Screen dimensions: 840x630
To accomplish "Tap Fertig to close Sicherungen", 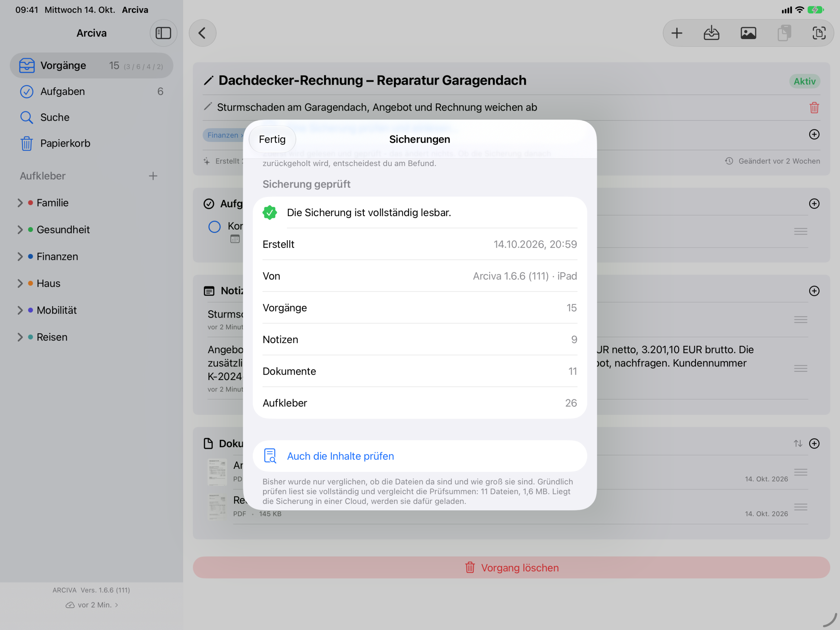I will pyautogui.click(x=272, y=139).
